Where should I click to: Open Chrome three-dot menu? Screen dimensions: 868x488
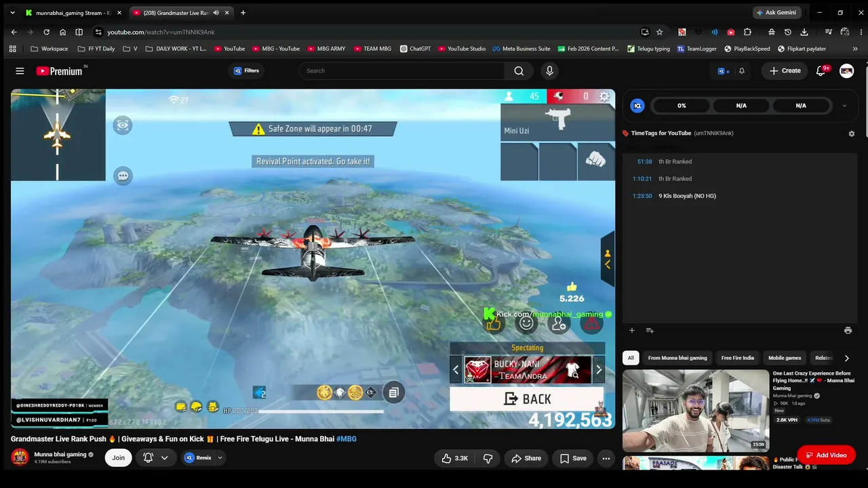[861, 32]
